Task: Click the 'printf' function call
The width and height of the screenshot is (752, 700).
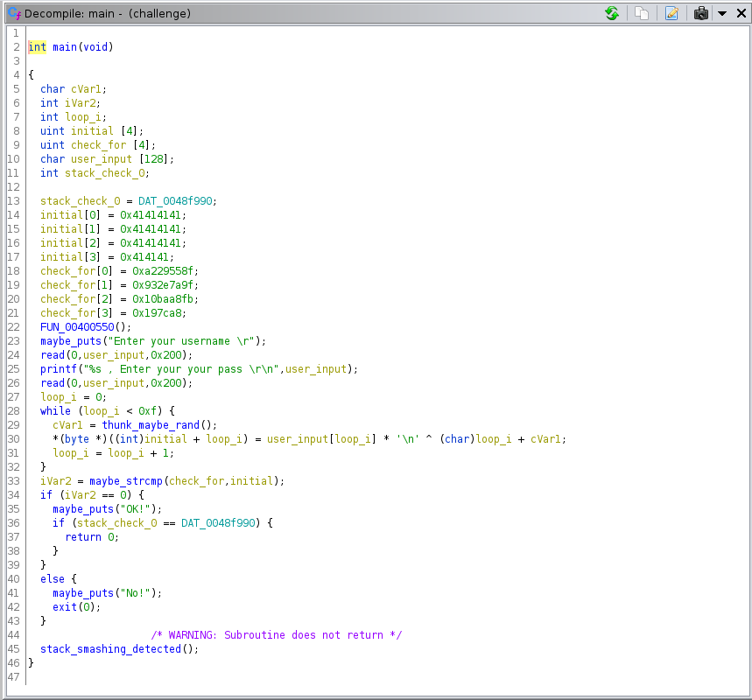Action: click(59, 368)
